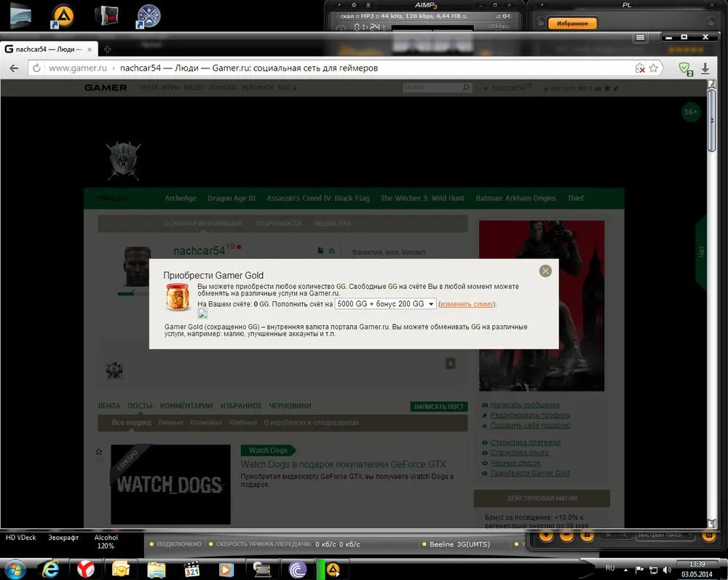
Task: Click the НАПИСАТЬ ПОСТ button
Action: pyautogui.click(x=439, y=407)
